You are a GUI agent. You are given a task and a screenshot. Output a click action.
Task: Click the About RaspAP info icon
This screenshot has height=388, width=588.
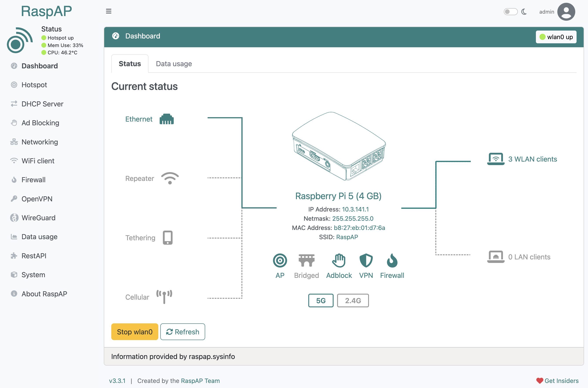coord(14,294)
